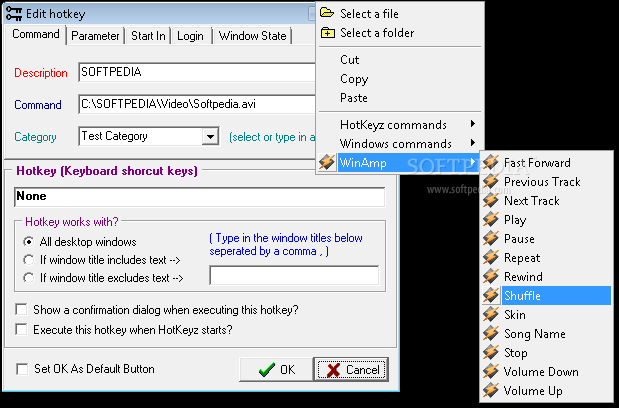Click the Category combo box text Test Category

(114, 136)
